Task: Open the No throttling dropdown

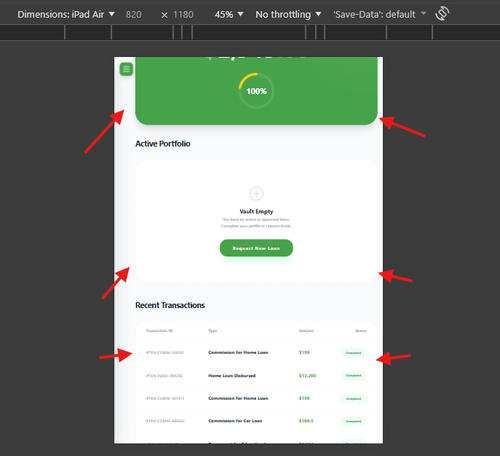Action: pos(288,14)
